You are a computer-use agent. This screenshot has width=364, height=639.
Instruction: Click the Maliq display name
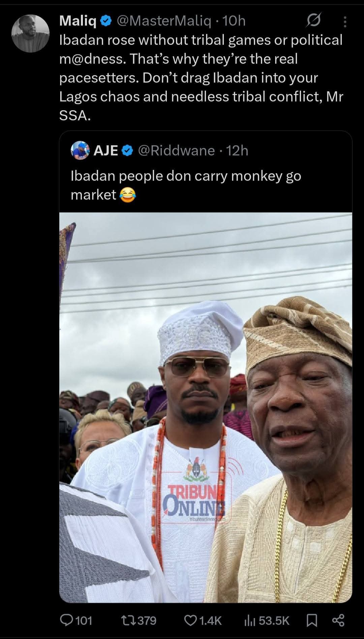(78, 21)
